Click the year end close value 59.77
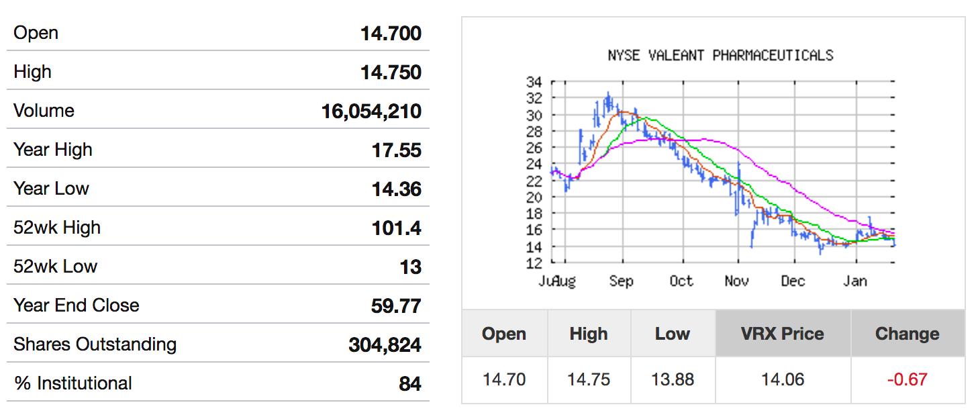 (x=396, y=306)
